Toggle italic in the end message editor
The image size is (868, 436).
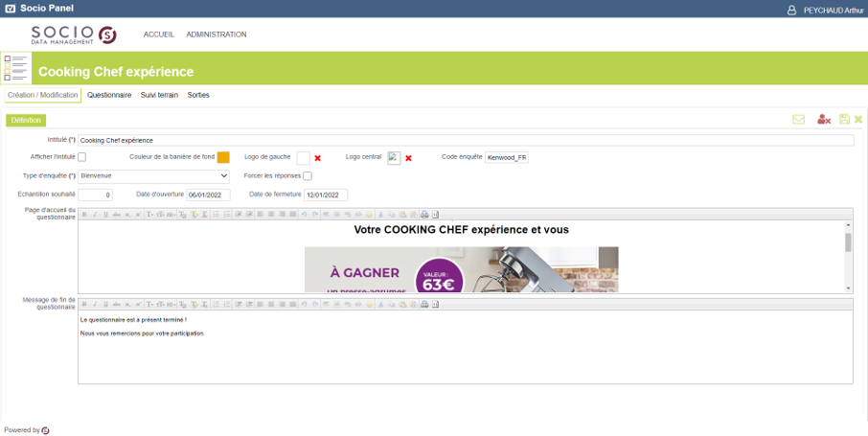click(95, 304)
